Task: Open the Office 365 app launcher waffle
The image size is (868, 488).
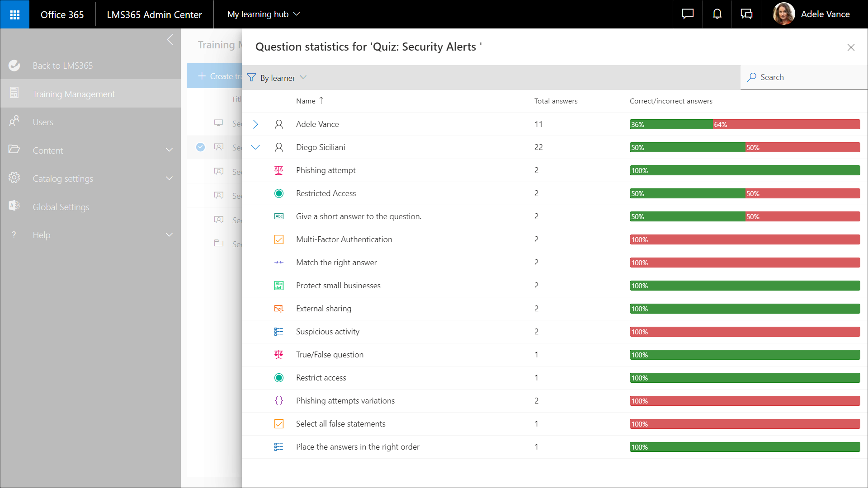Action: (14, 14)
